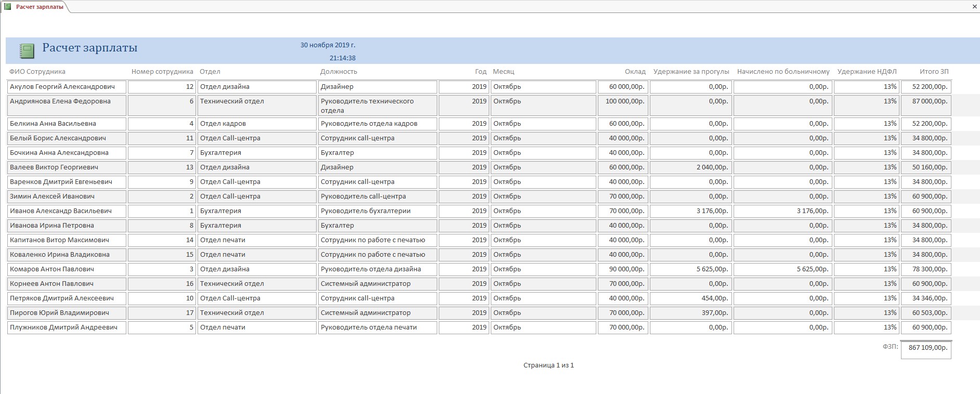Image resolution: width=980 pixels, height=394 pixels.
Task: Click position 'Руководитель call-центра'
Action: (x=377, y=196)
